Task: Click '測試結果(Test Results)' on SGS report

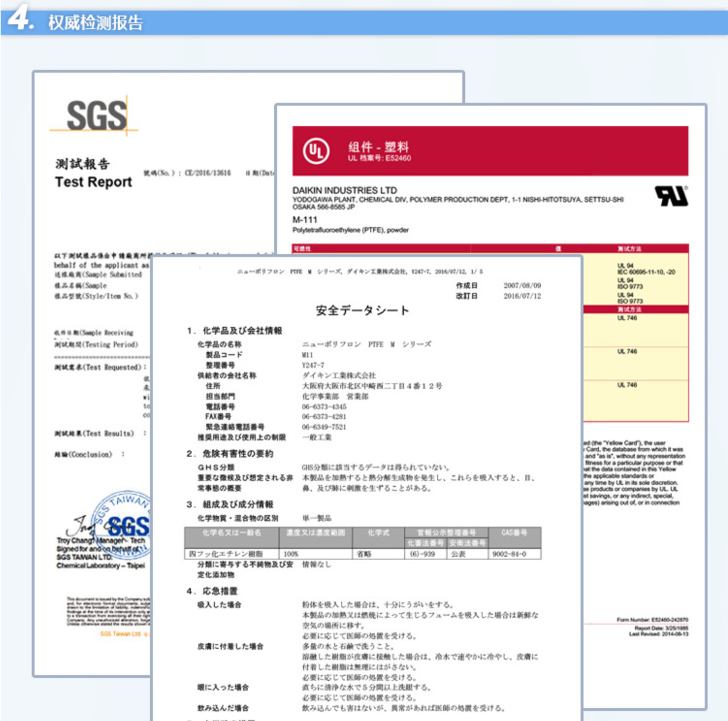Action: 94,433
